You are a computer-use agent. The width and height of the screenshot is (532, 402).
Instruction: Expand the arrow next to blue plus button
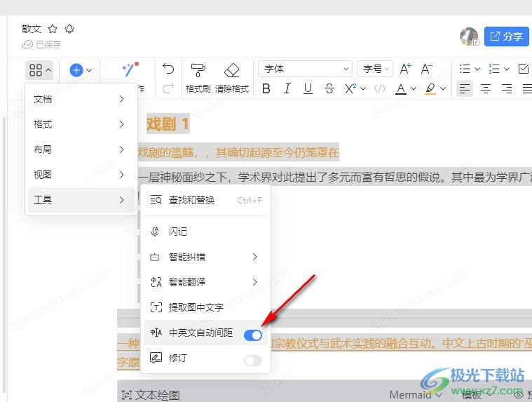pos(89,70)
